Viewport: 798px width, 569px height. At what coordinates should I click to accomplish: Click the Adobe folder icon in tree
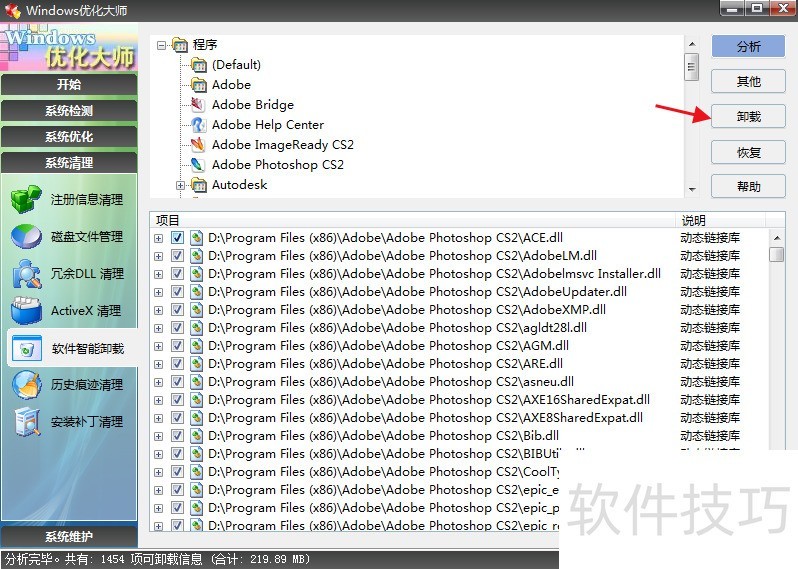point(198,84)
